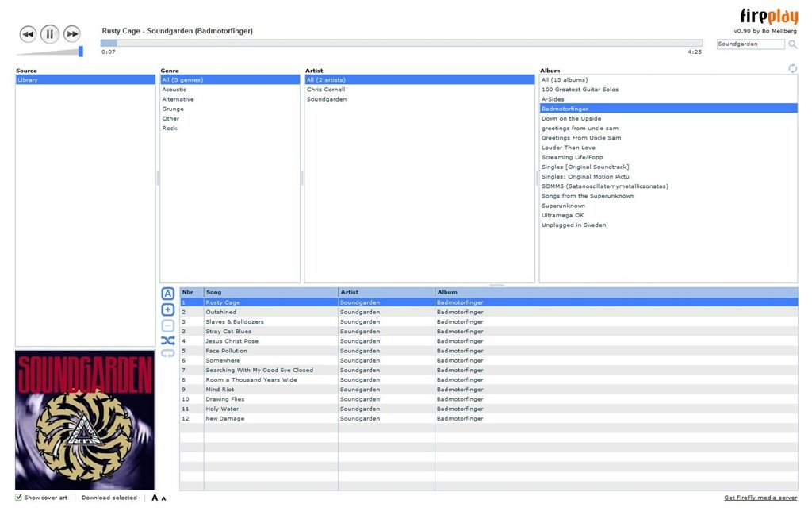
Task: Select Library in the Source list
Action: point(86,80)
